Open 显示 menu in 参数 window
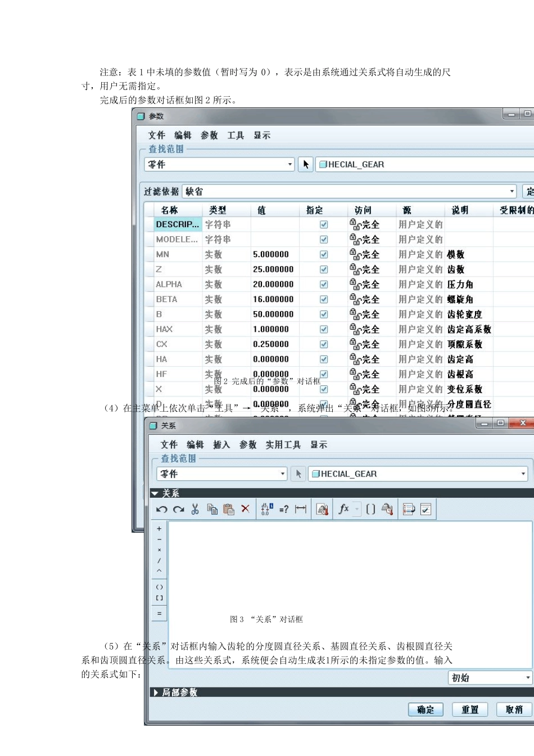This screenshot has height=756, width=534. [262, 136]
